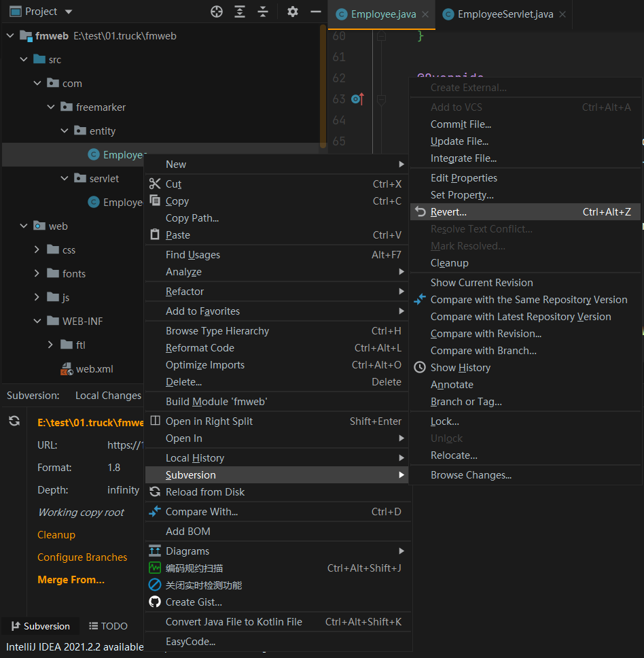Image resolution: width=644 pixels, height=658 pixels.
Task: Click the Revert arrow icon
Action: tap(420, 212)
